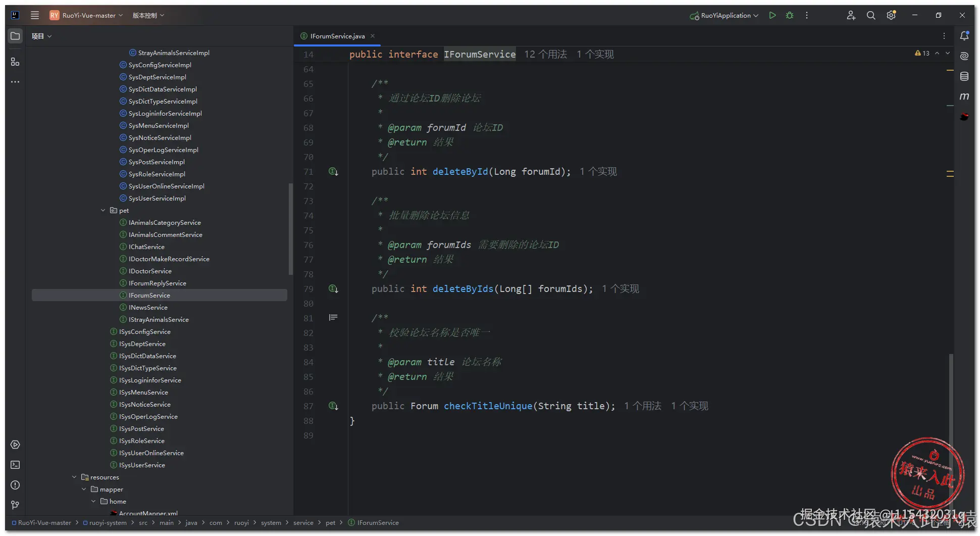The image size is (980, 536).
Task: Switch to the IForumService.java tab
Action: pyautogui.click(x=337, y=36)
